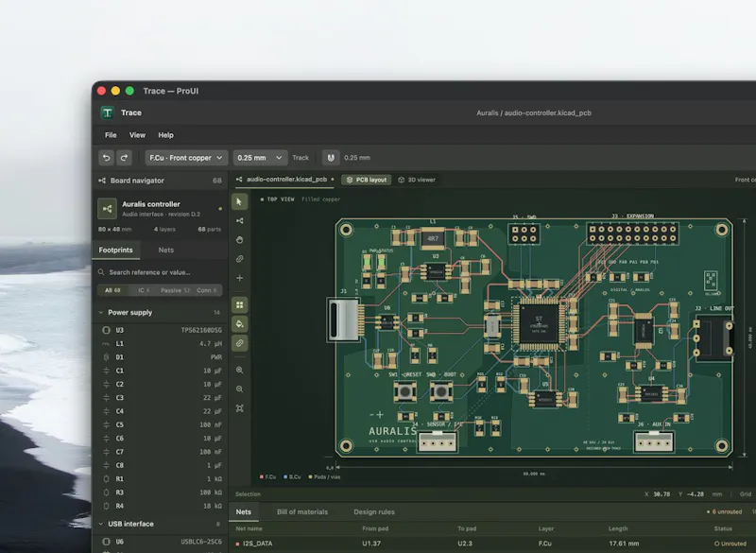756x553 pixels.
Task: Toggle the grid display button
Action: click(x=240, y=304)
